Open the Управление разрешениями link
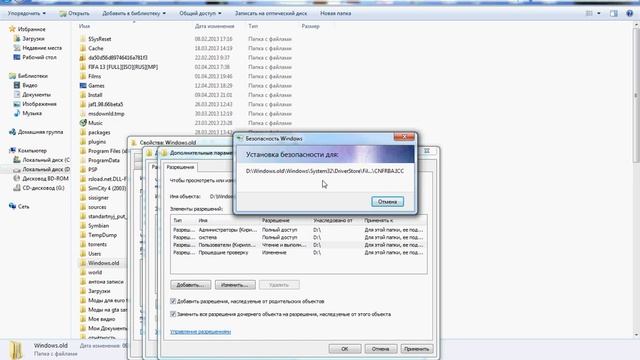The image size is (640, 360). 200,332
